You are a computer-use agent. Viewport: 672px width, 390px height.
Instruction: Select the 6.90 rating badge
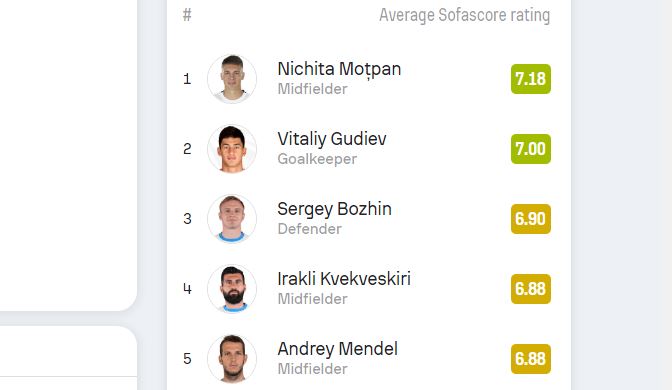tap(531, 219)
